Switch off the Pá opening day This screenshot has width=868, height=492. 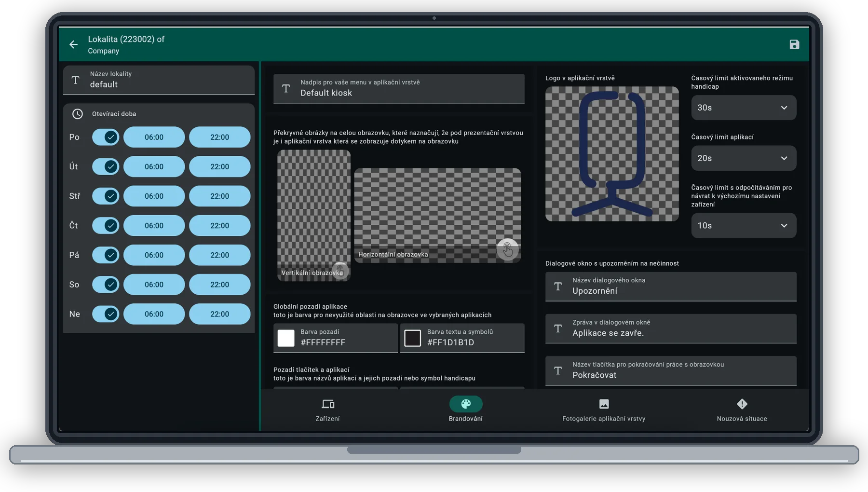106,255
